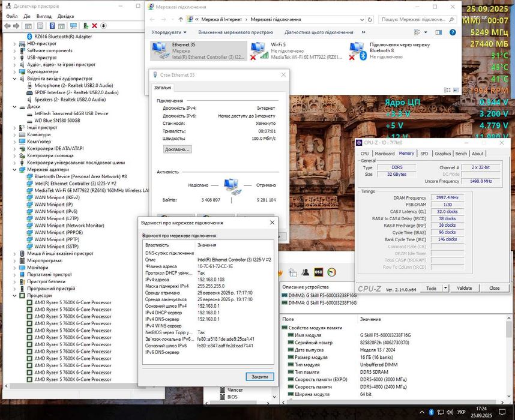This screenshot has height=420, width=515.
Task: Open the Довідка menu in Device Manager
Action: [x=65, y=16]
